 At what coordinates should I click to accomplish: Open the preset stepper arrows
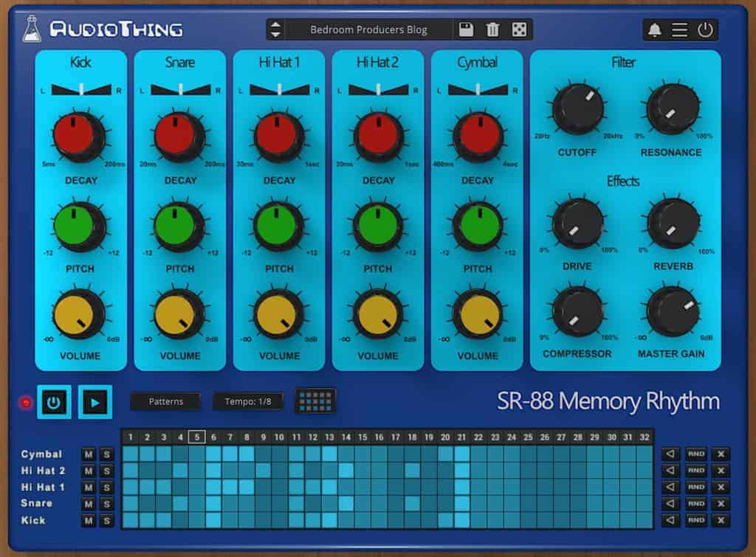(275, 30)
